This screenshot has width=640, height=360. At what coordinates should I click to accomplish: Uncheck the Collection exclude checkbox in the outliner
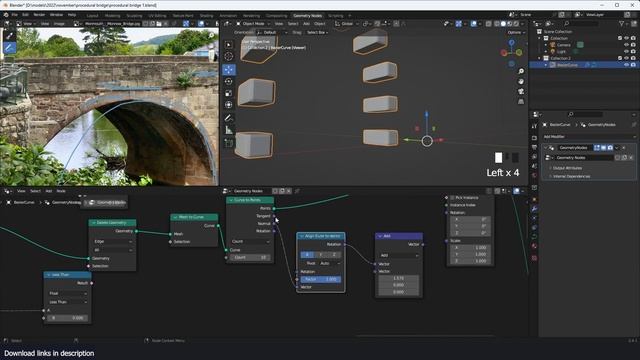620,38
